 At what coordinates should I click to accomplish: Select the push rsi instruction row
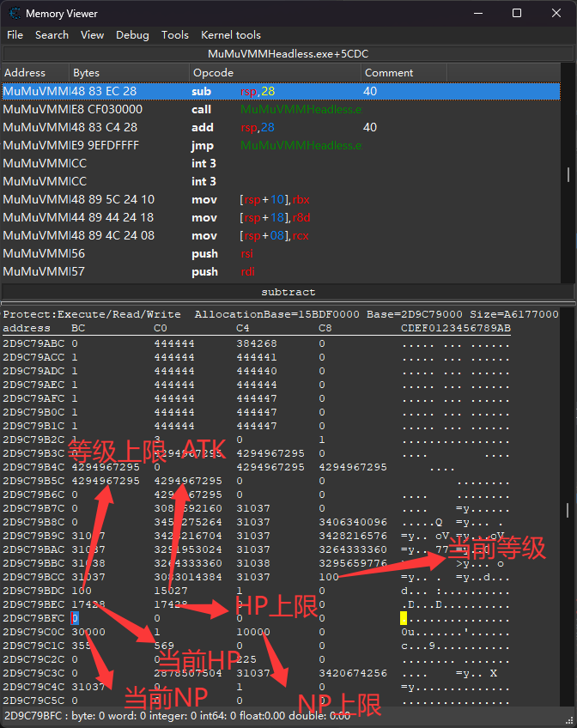click(x=281, y=254)
